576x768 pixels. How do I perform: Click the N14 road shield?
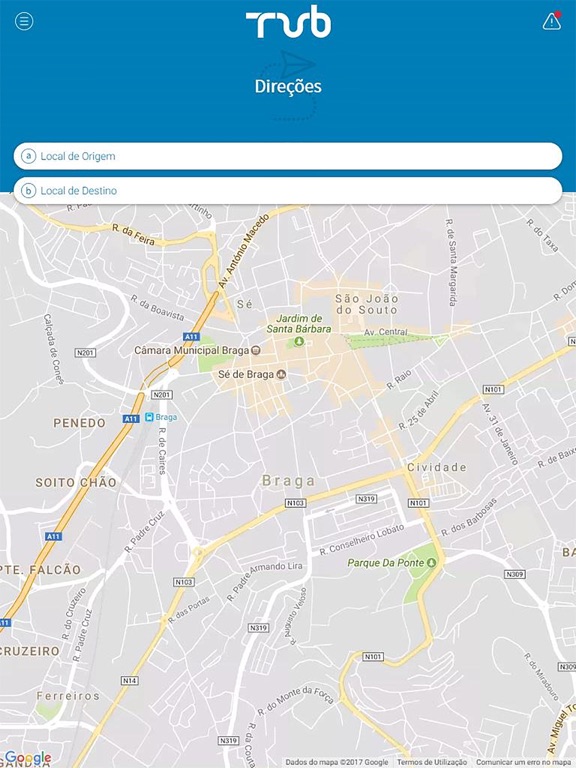click(x=129, y=681)
